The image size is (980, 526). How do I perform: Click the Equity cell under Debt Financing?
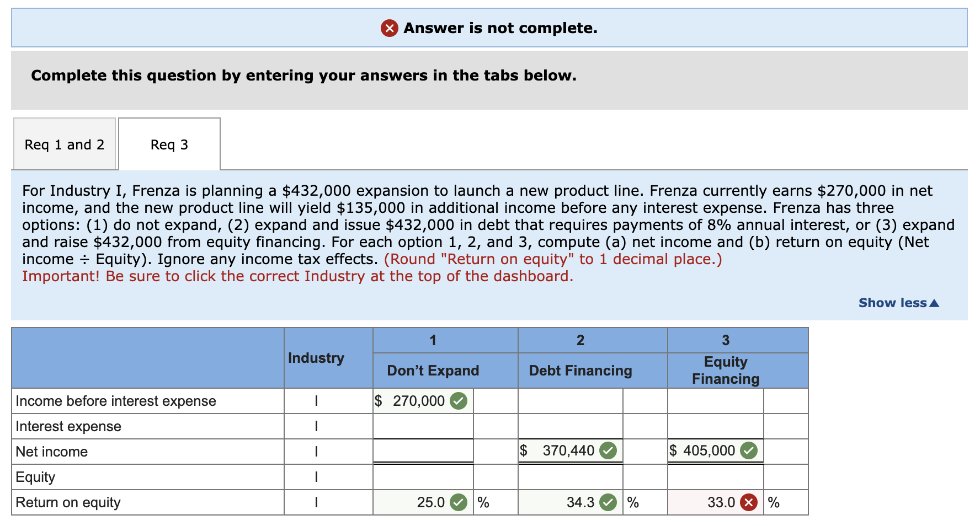tap(570, 476)
